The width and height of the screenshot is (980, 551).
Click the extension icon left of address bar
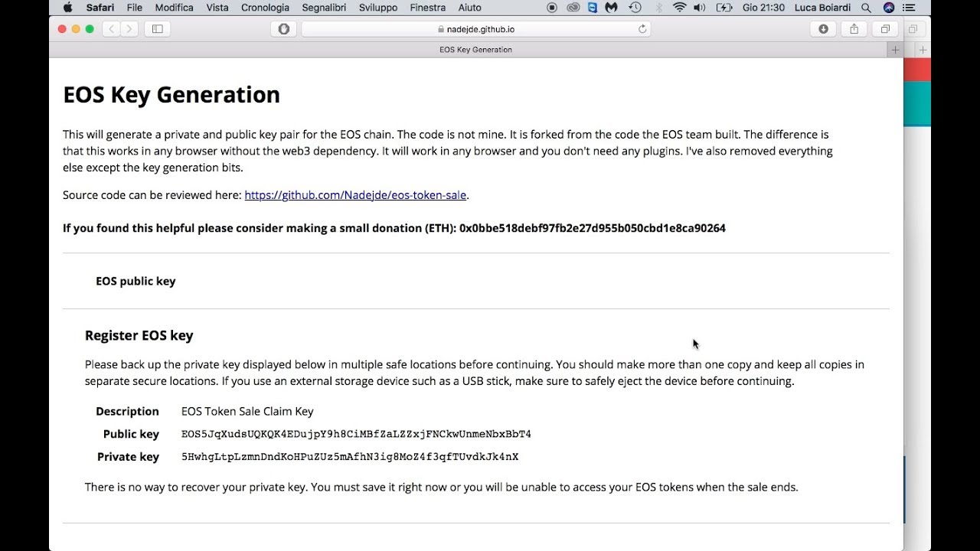point(283,29)
